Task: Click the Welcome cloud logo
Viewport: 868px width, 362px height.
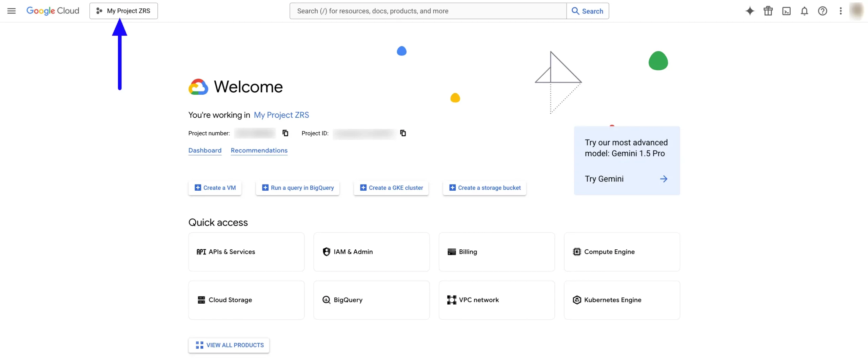Action: [x=198, y=87]
